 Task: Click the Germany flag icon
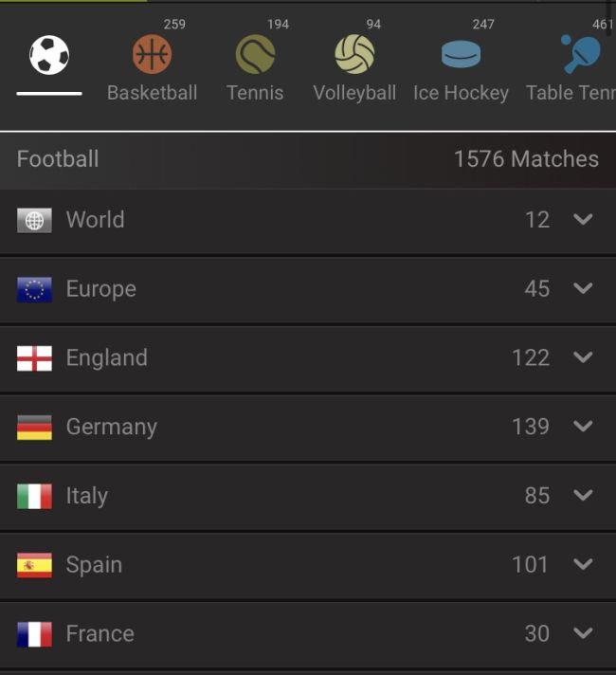point(34,428)
